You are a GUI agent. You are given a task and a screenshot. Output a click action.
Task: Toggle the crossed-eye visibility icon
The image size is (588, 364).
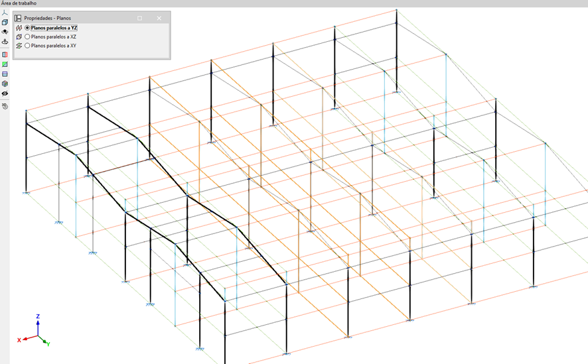(5, 93)
